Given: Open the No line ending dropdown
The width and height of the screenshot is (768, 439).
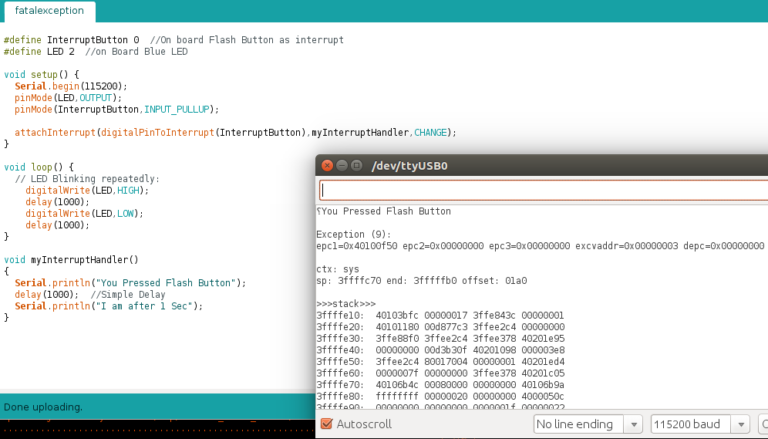Looking at the screenshot, I should tap(586, 424).
